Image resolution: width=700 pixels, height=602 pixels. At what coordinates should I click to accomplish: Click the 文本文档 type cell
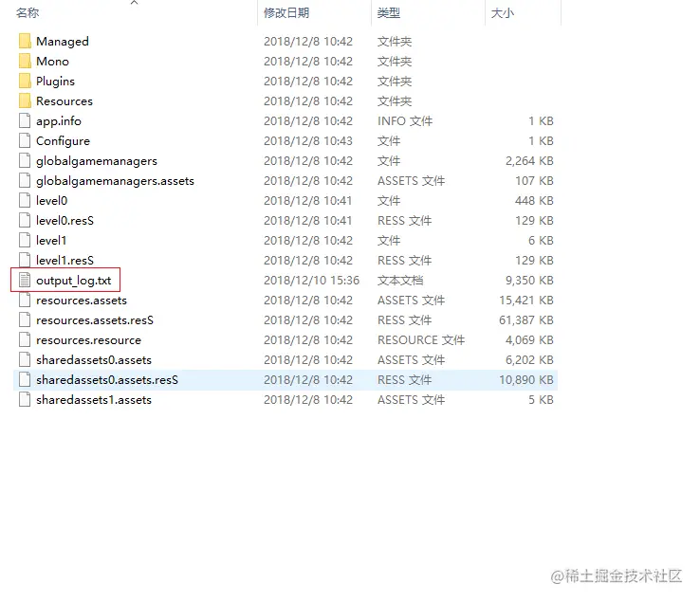[400, 281]
